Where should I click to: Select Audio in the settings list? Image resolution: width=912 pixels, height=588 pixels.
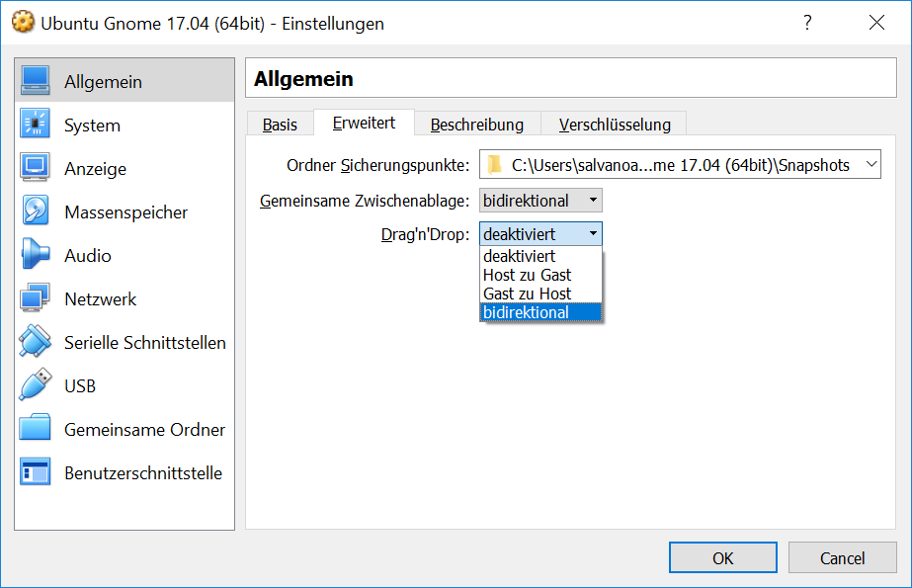124,255
